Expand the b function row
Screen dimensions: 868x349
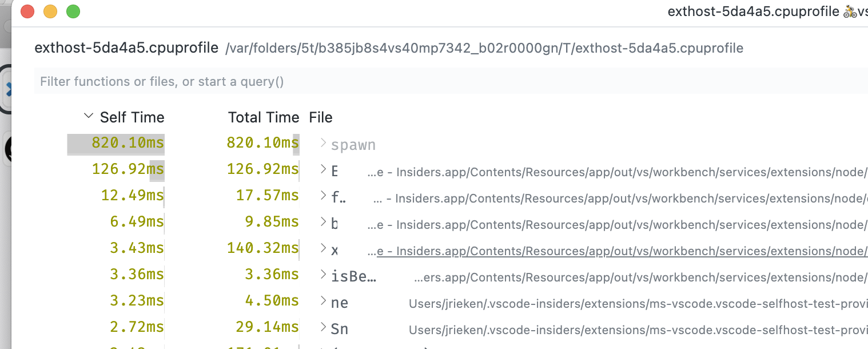(x=322, y=223)
